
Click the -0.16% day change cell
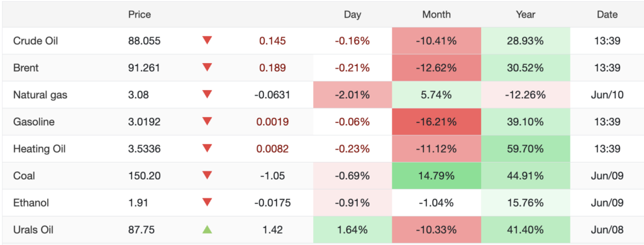[352, 41]
